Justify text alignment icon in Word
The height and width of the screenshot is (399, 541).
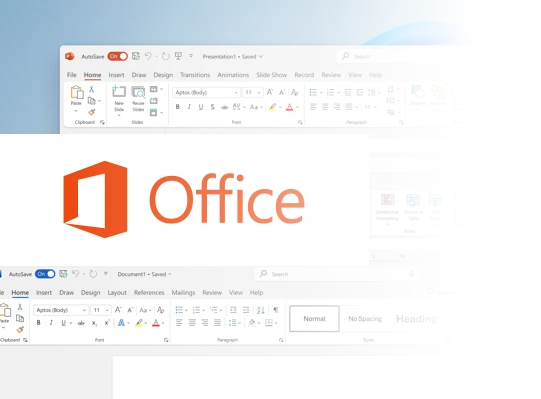pos(217,323)
